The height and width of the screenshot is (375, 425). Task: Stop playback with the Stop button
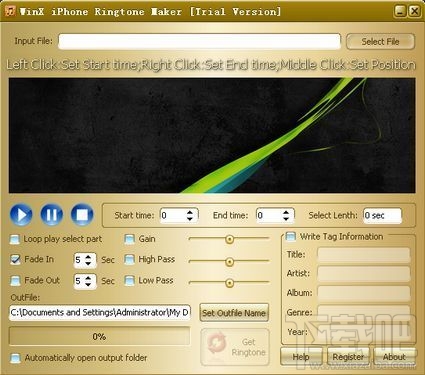[82, 215]
